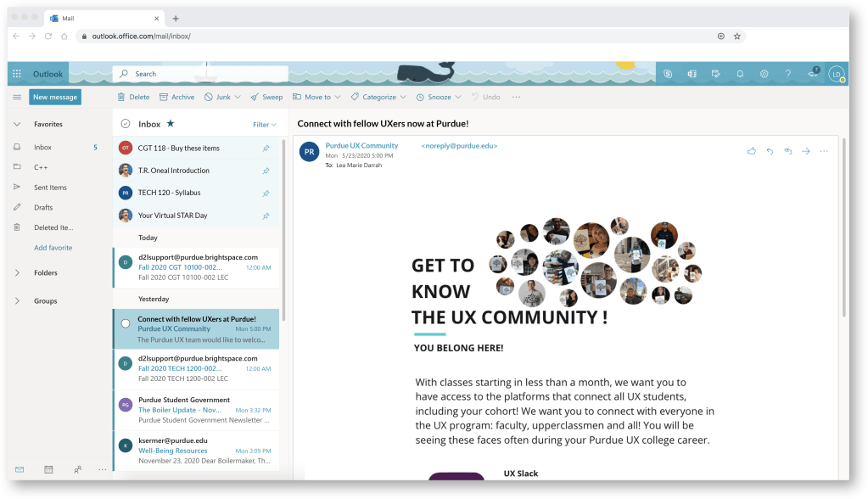Open the Sent Items folder
The height and width of the screenshot is (499, 868).
[x=50, y=188]
